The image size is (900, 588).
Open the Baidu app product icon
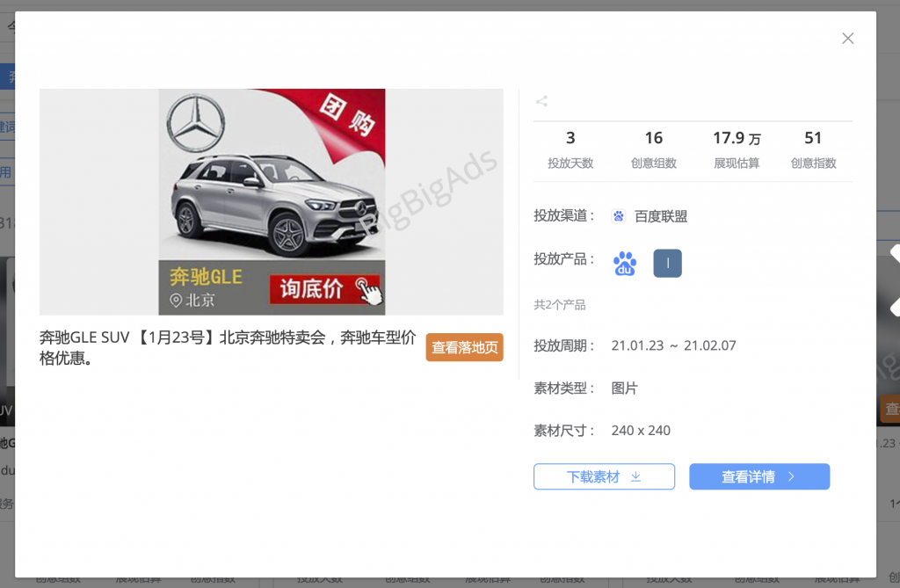625,264
